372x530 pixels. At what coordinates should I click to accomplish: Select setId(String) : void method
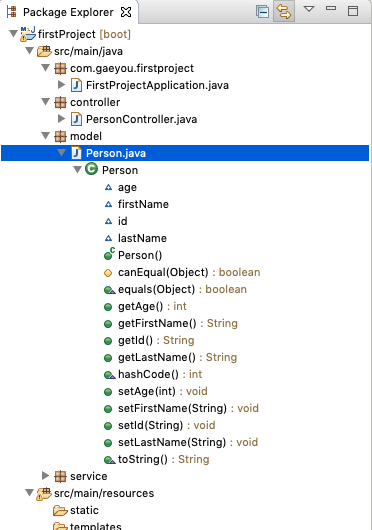coord(167,425)
